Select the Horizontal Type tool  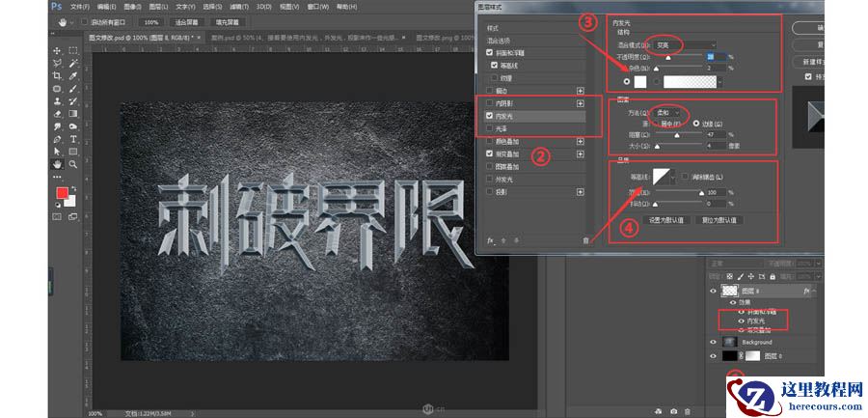73,139
